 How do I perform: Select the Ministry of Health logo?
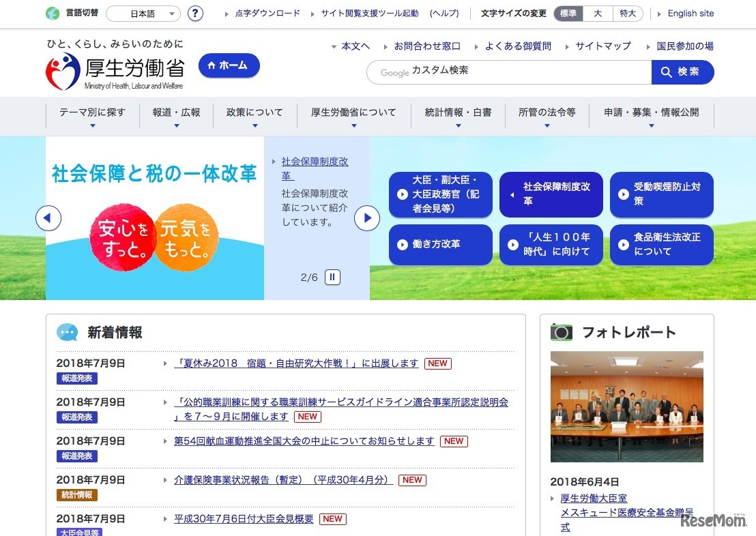point(61,71)
